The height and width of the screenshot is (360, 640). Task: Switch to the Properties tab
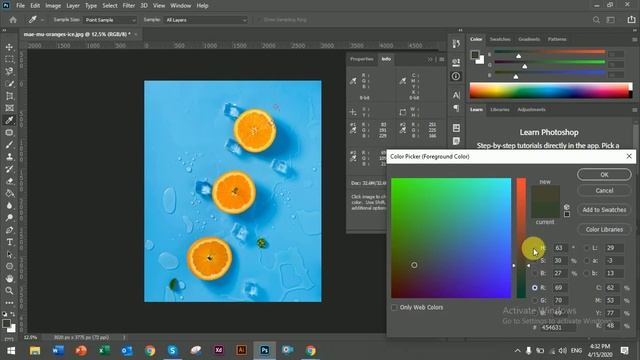(x=362, y=59)
